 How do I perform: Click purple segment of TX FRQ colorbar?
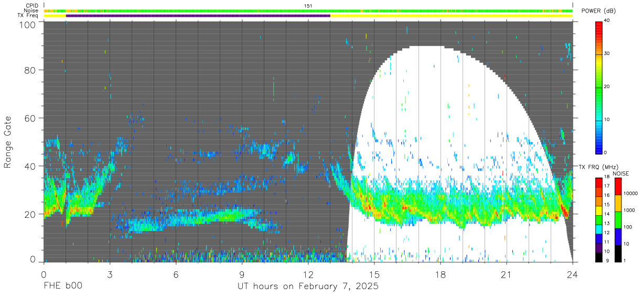(599, 248)
